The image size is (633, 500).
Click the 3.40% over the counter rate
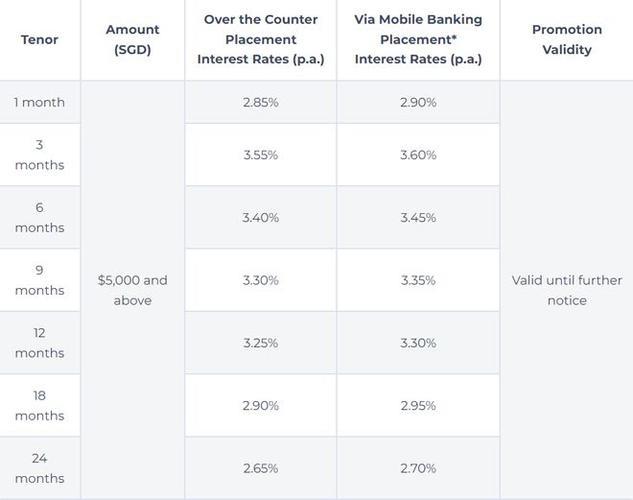click(260, 218)
